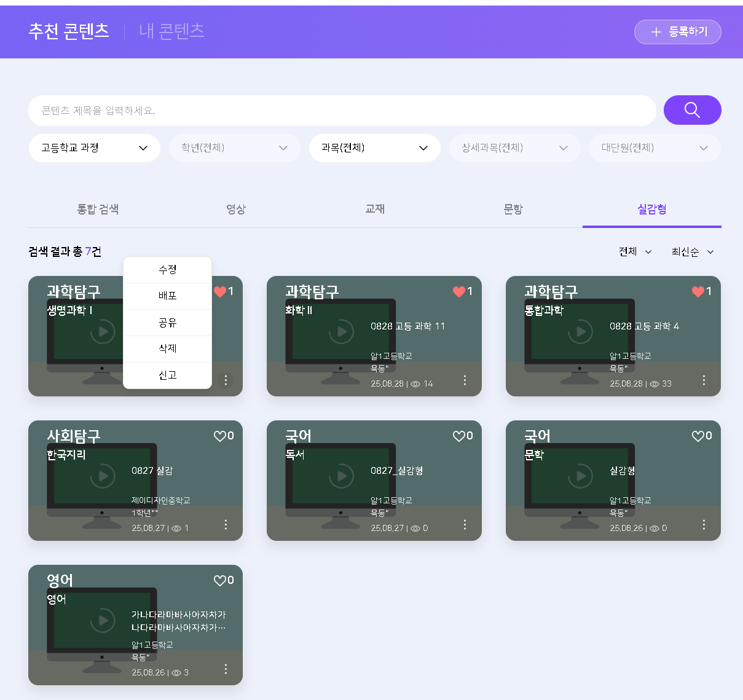743x700 pixels.
Task: Expand the 고등학교 과정 dropdown
Action: (95, 148)
